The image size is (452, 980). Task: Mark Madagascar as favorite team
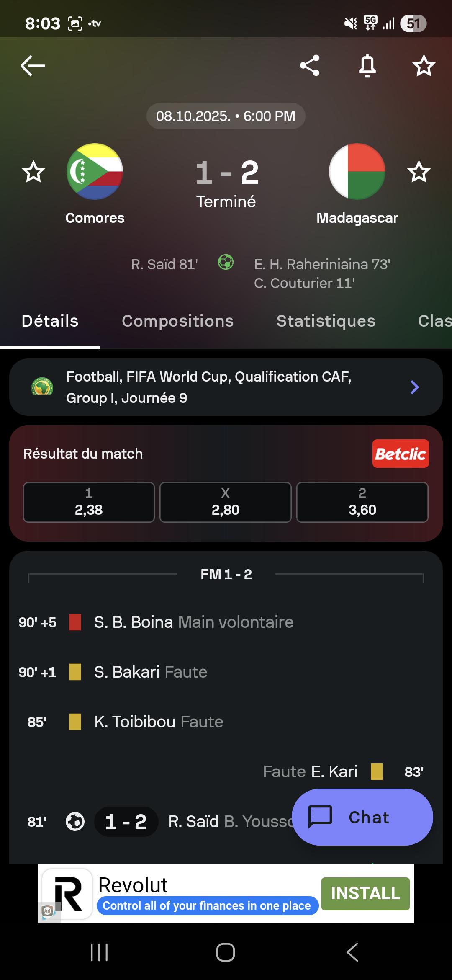[419, 172]
